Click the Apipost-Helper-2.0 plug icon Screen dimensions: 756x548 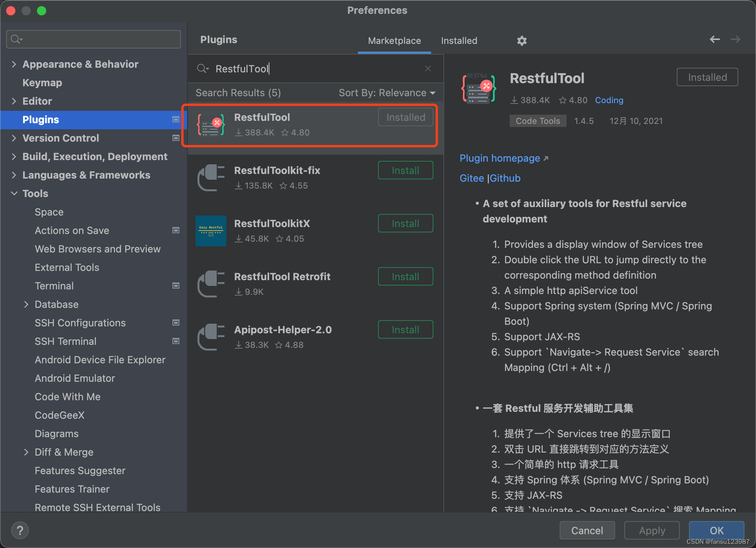(x=211, y=337)
